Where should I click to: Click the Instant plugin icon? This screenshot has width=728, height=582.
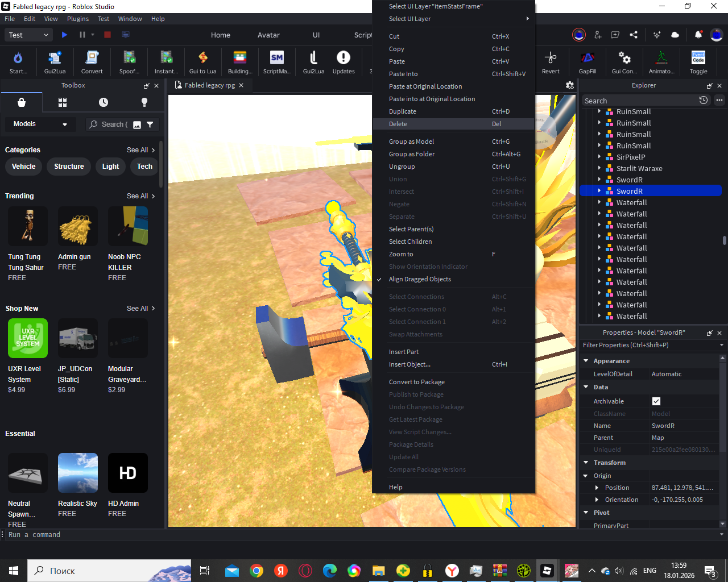point(166,62)
